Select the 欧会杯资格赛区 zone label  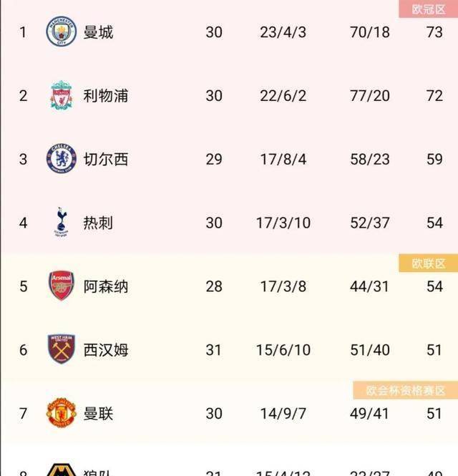click(x=406, y=390)
